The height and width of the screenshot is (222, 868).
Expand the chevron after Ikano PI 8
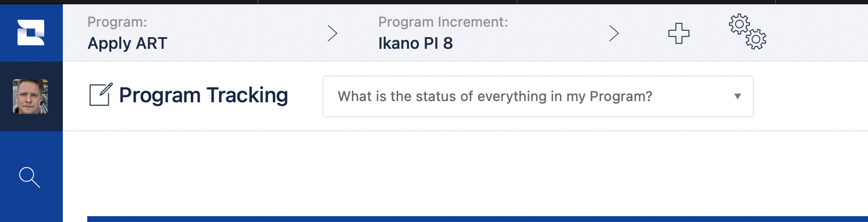[x=614, y=34]
